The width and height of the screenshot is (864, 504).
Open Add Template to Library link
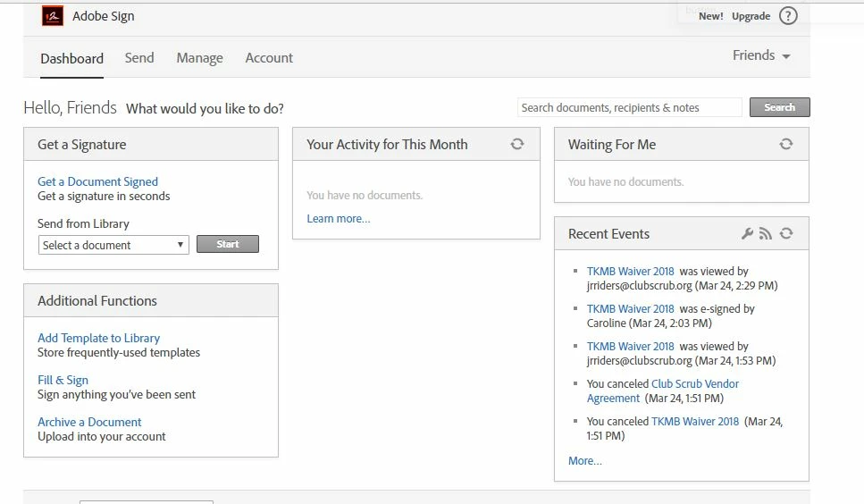(x=98, y=338)
